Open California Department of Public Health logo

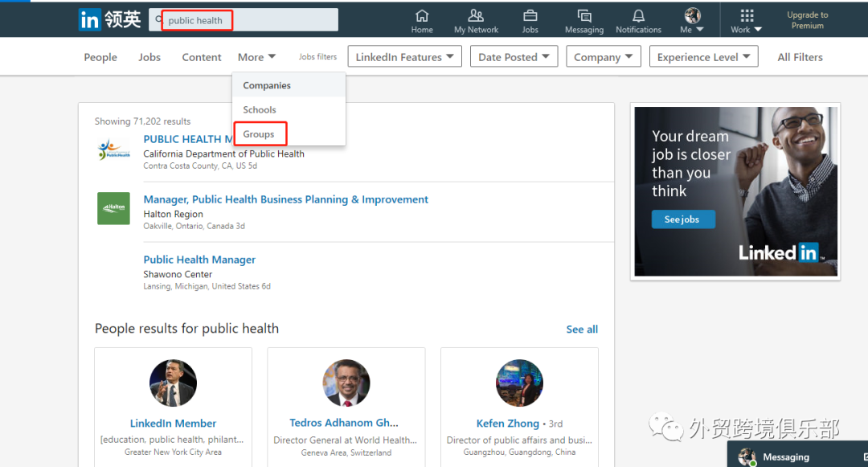113,150
